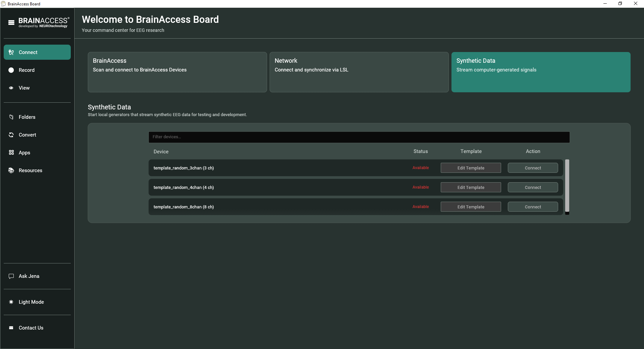Click the Folders tag icon

11,117
